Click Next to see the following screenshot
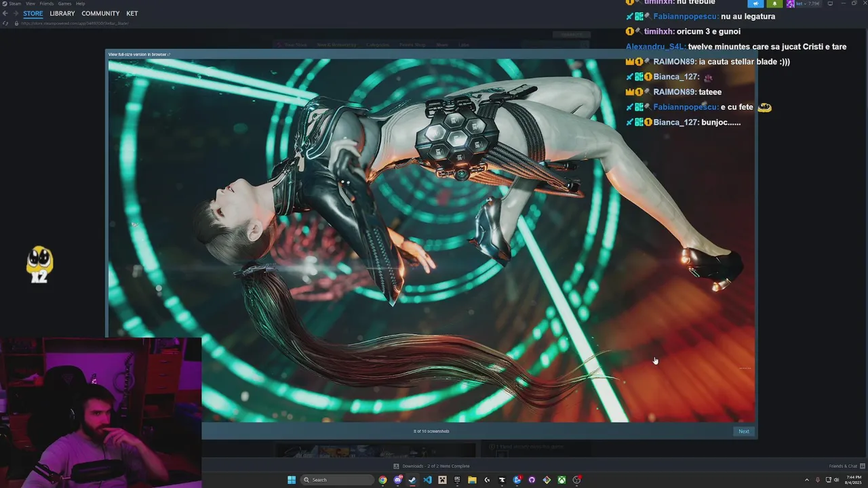 744,431
